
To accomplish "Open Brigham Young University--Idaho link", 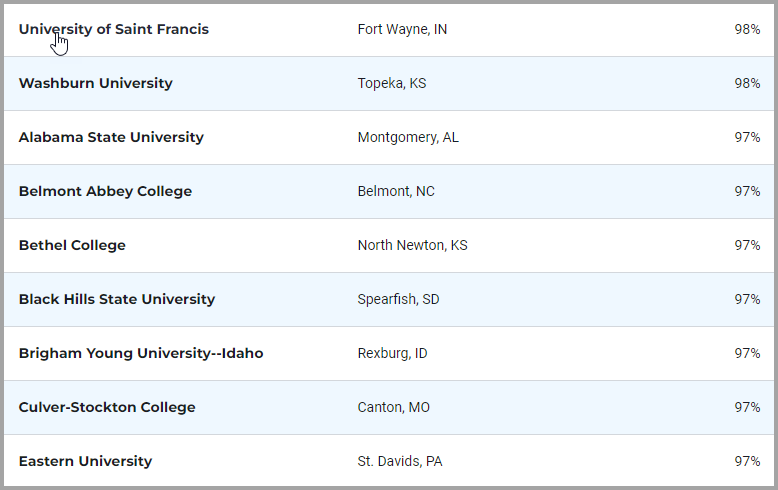I will point(141,354).
